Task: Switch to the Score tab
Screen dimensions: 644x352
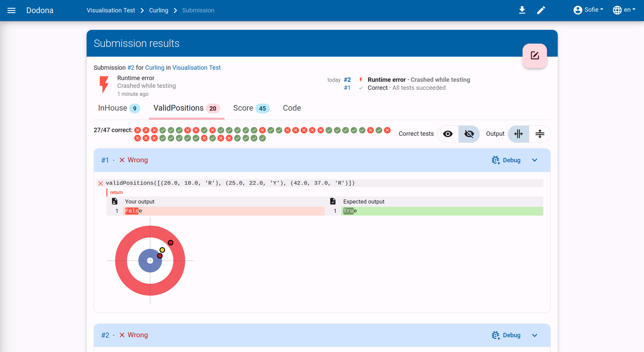Action: 251,108
